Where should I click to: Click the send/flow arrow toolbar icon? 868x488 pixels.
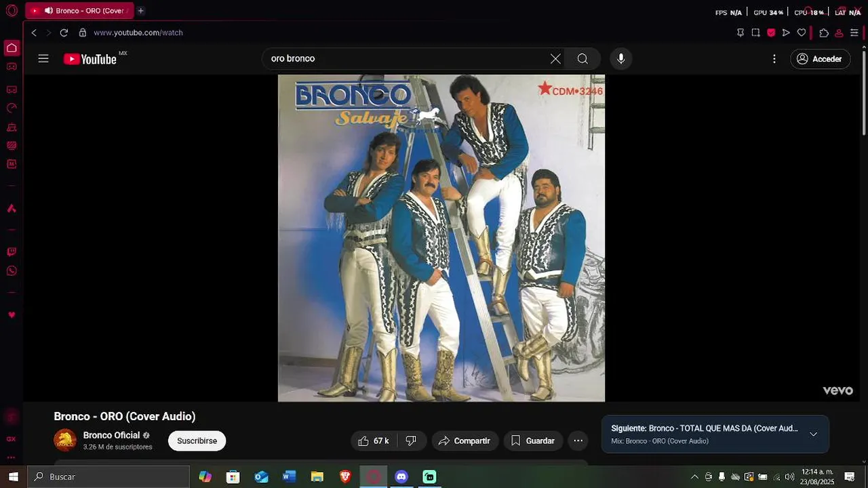(x=786, y=33)
